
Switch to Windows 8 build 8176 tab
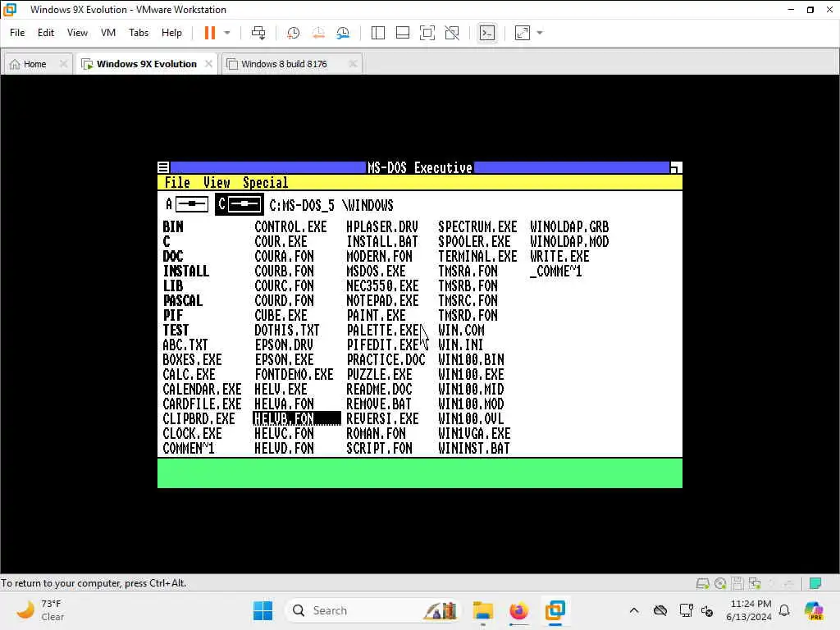(284, 64)
